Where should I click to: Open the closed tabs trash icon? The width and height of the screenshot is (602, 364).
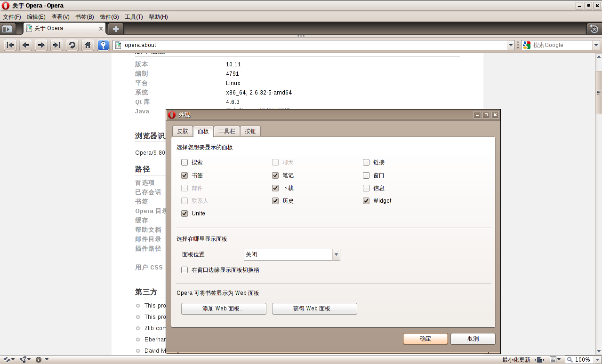[594, 29]
